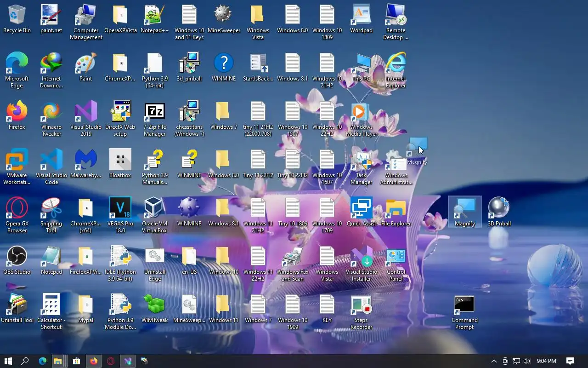This screenshot has width=588, height=368.
Task: Open the Computer Management shortcut
Action: [86, 22]
